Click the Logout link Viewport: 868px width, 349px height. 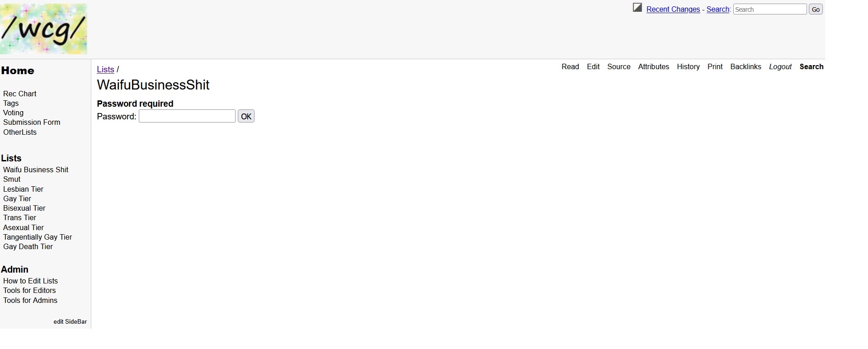click(x=780, y=67)
